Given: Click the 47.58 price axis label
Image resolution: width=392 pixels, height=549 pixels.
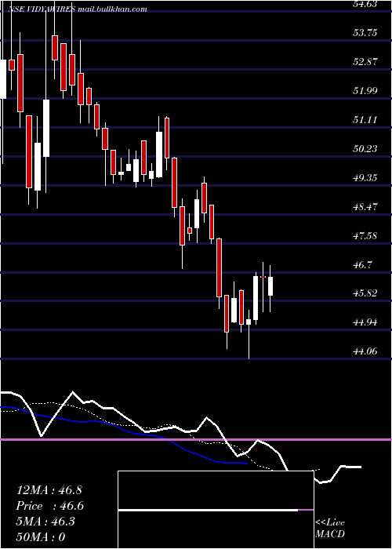Looking at the screenshot, I should point(365,236).
